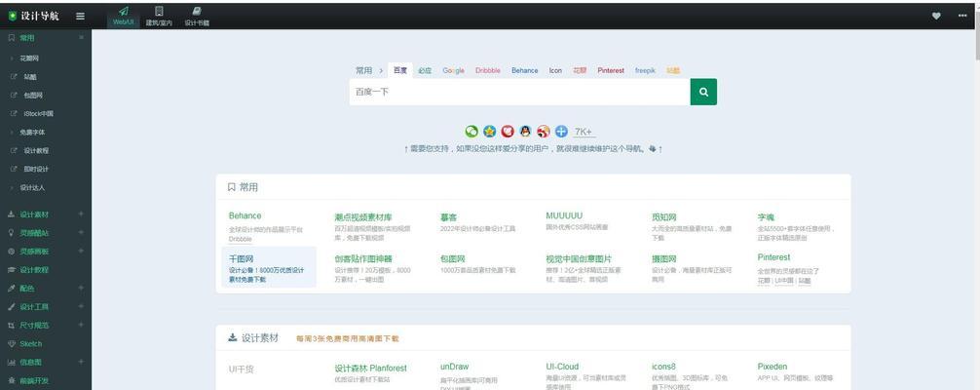The width and height of the screenshot is (980, 390).
Task: Share via the QQ penguin icon
Action: click(x=526, y=131)
